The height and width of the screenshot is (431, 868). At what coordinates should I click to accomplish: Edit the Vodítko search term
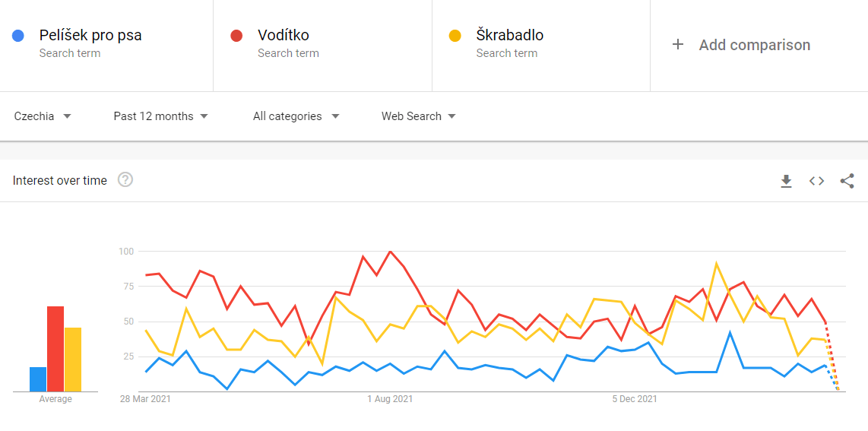[x=284, y=36]
